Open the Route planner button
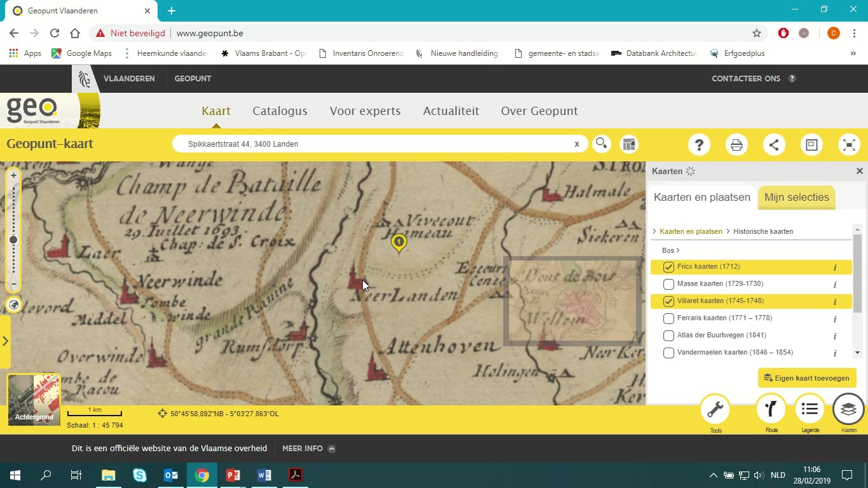Image resolution: width=868 pixels, height=488 pixels. [771, 410]
